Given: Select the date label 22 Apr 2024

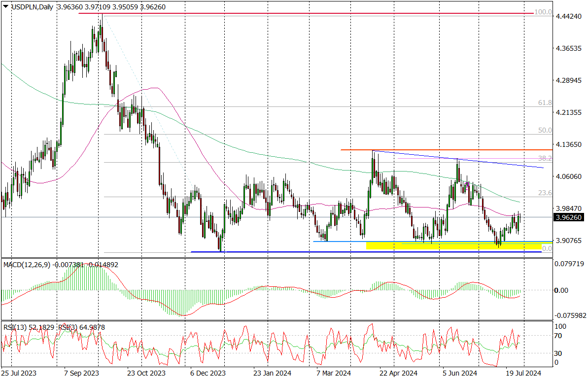Looking at the screenshot, I should point(398,373).
